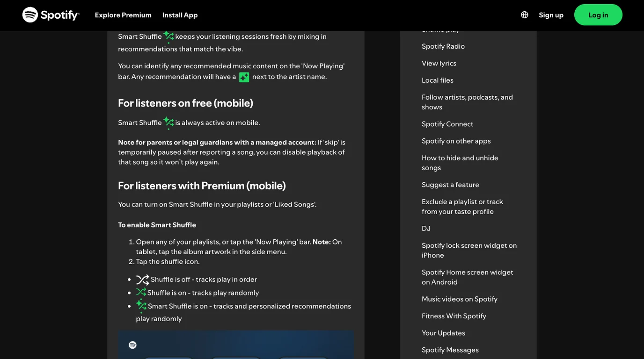
Task: Open Install App in the header
Action: (180, 15)
